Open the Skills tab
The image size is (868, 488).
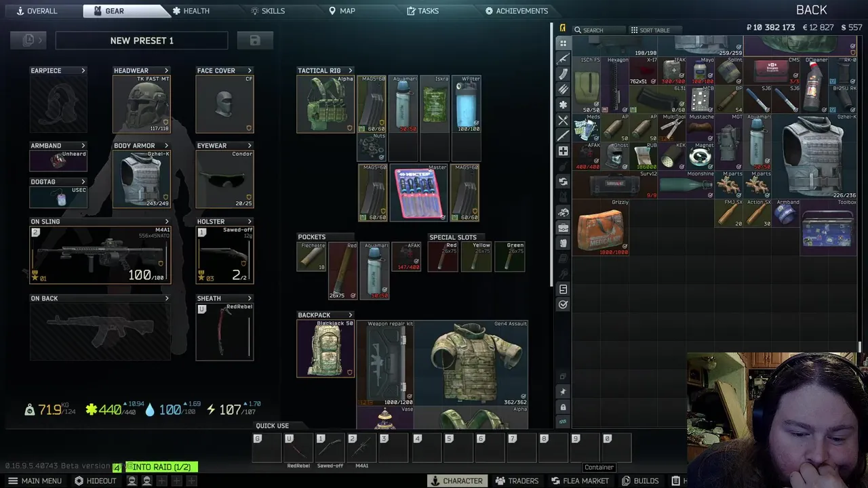(x=268, y=11)
